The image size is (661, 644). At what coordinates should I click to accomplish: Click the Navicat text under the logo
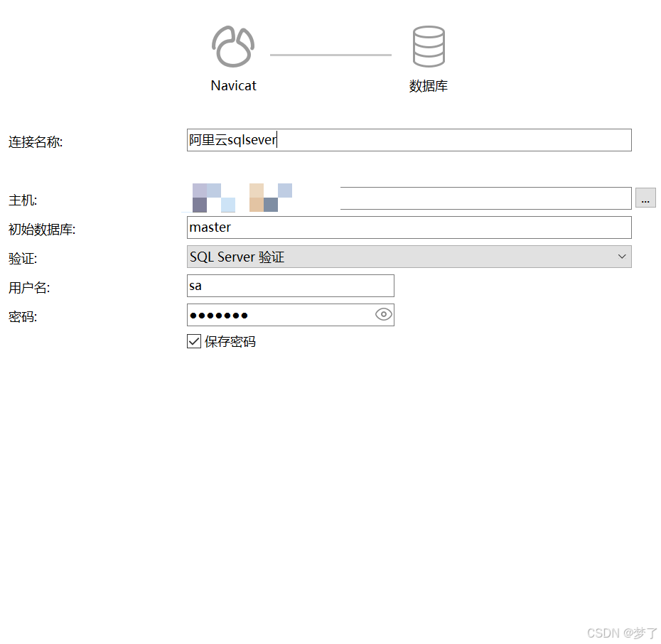233,85
